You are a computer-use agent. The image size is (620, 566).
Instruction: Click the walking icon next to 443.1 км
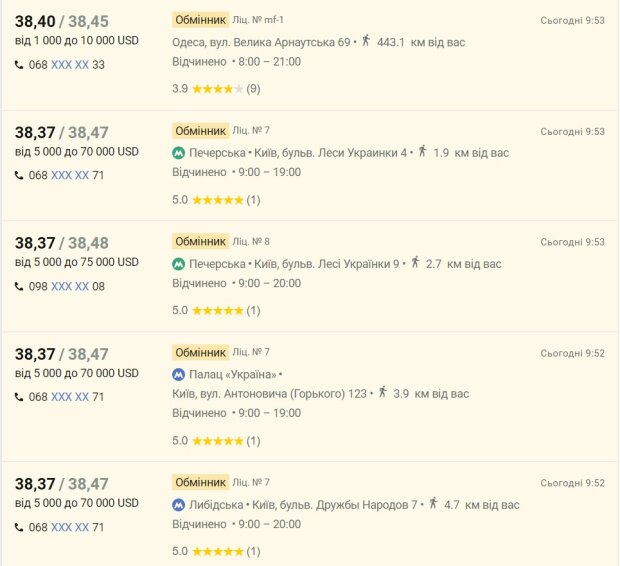366,41
